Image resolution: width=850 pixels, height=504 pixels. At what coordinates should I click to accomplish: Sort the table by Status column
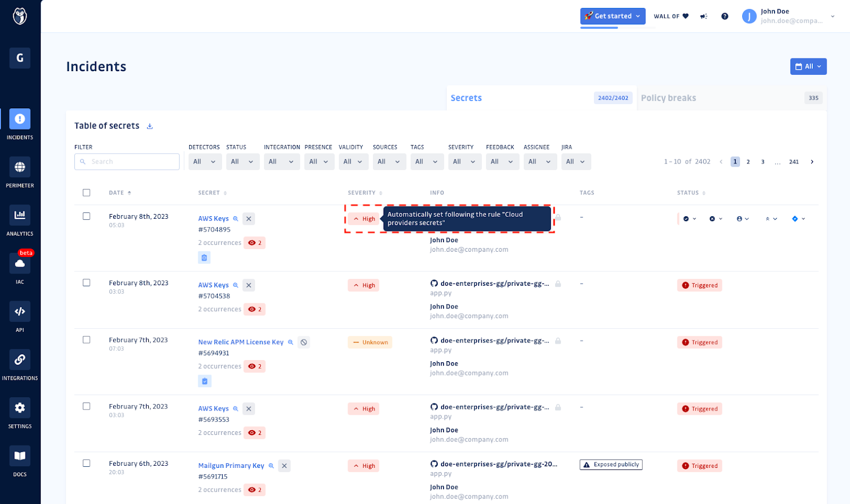click(x=691, y=193)
